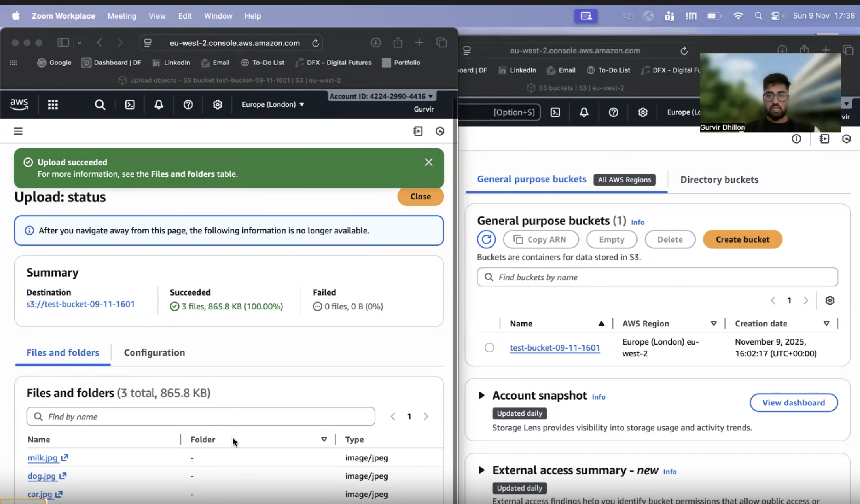The width and height of the screenshot is (860, 504).
Task: Open the Europe (London) region dropdown
Action: click(273, 104)
